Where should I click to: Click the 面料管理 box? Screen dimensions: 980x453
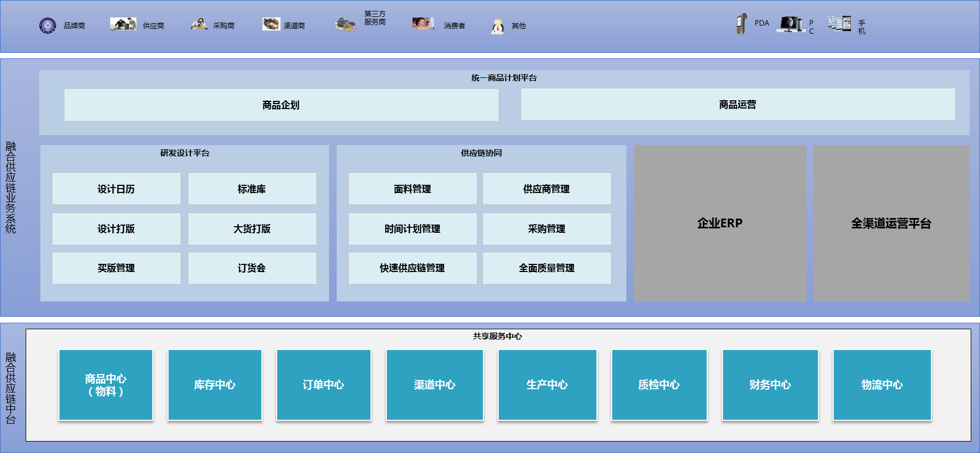pos(413,189)
